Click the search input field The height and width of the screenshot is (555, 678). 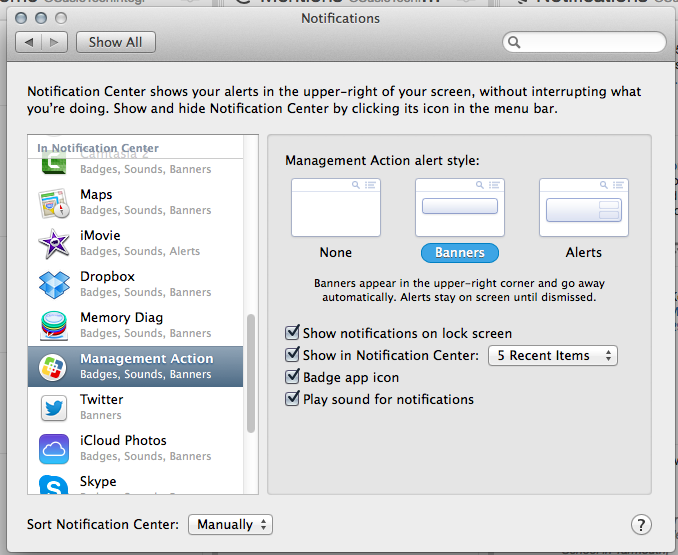(x=584, y=42)
